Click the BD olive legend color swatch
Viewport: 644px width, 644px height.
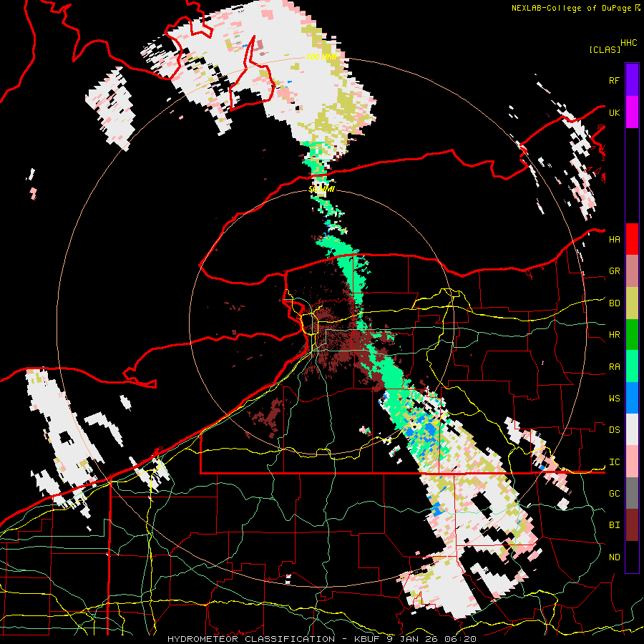632,303
